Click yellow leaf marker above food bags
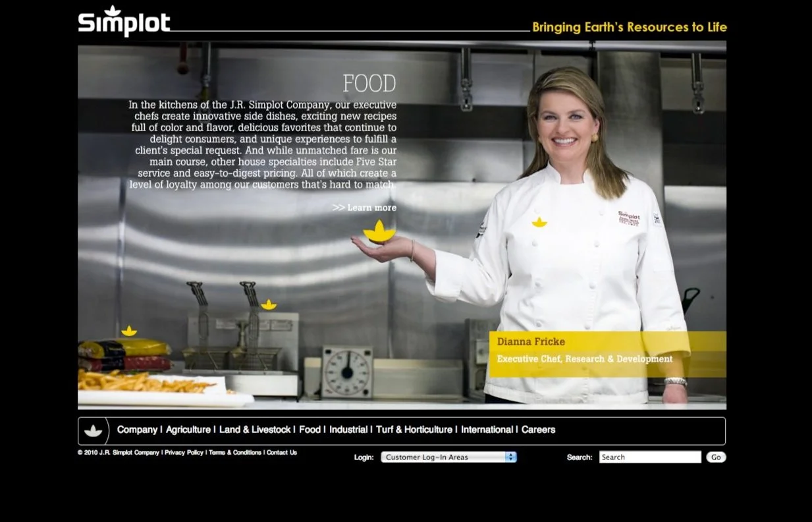The image size is (812, 522). coord(129,331)
